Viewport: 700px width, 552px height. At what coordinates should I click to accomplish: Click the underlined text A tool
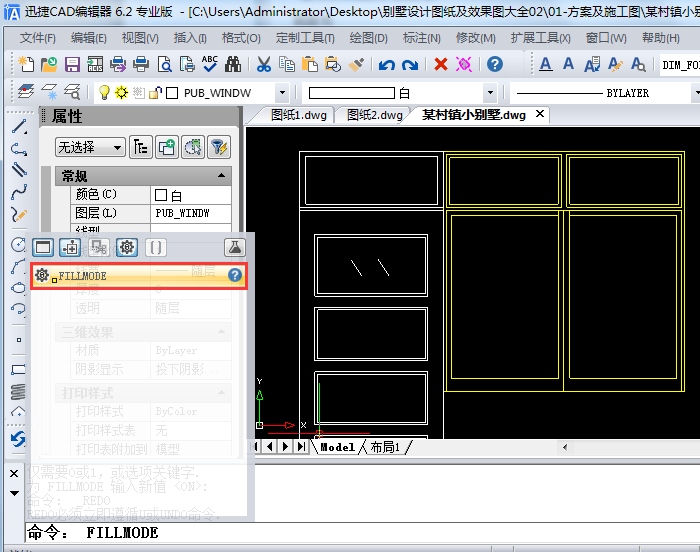pos(545,65)
